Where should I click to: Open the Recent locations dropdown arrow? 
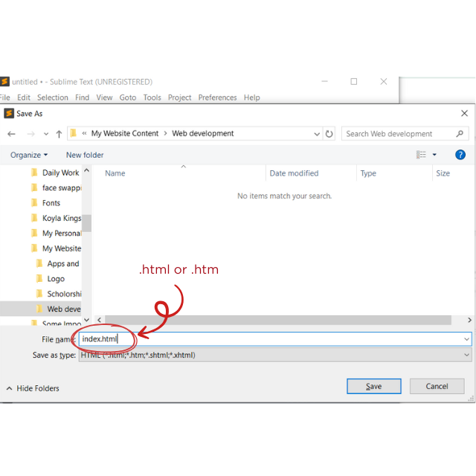tap(45, 135)
